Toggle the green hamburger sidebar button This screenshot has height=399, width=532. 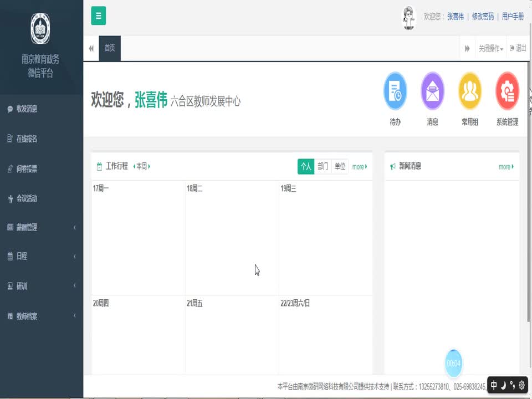click(99, 16)
